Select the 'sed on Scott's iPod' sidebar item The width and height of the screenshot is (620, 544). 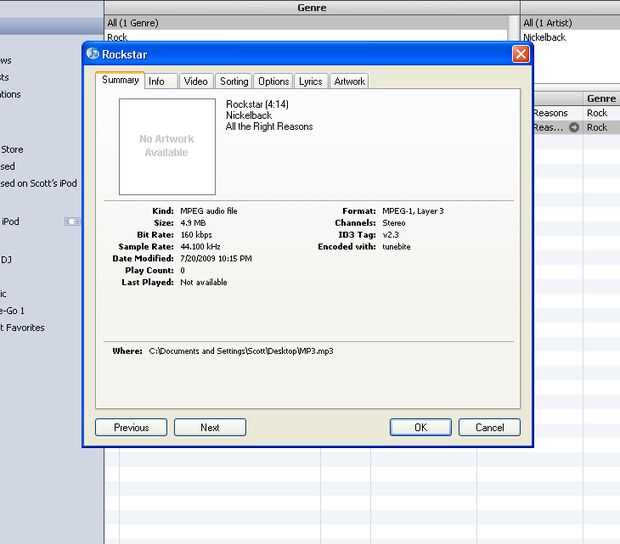(38, 183)
